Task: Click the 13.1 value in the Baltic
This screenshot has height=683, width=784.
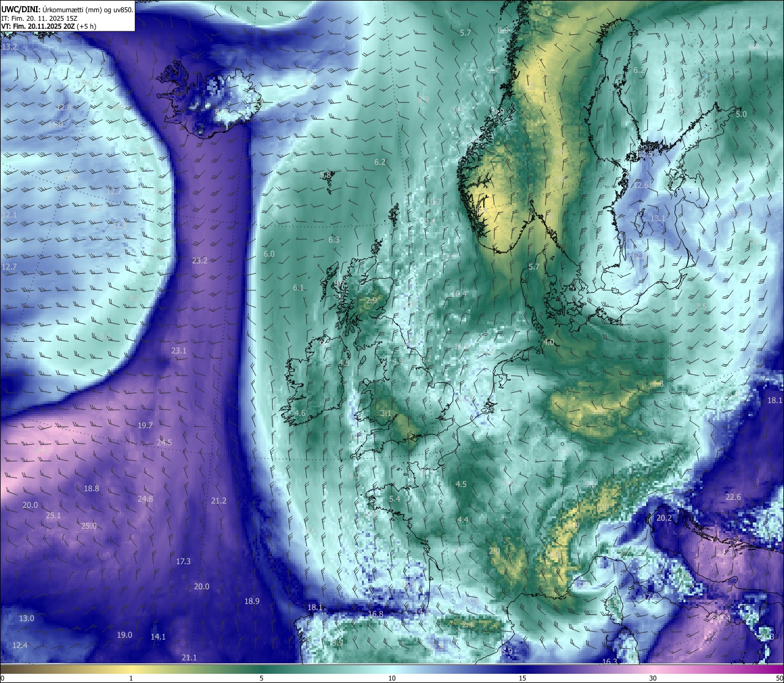Action: pos(658,218)
